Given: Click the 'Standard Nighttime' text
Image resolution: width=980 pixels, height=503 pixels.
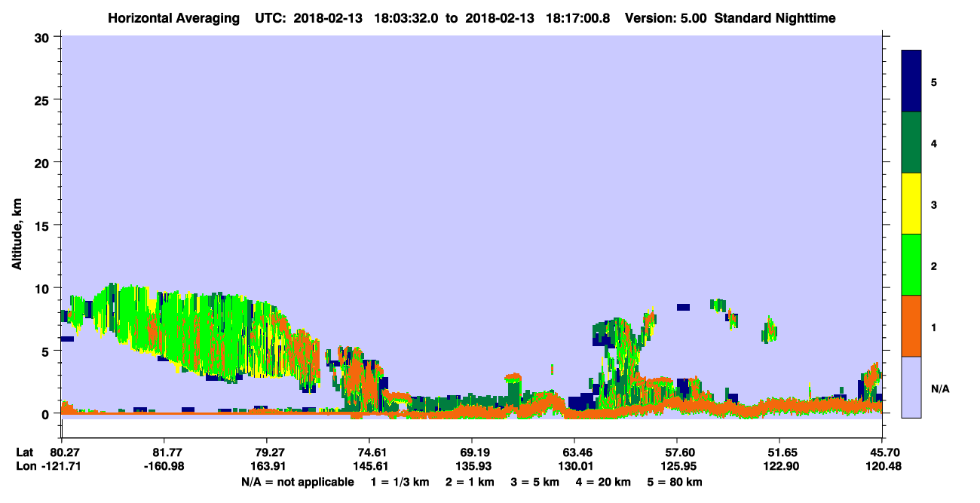Looking at the screenshot, I should (774, 18).
